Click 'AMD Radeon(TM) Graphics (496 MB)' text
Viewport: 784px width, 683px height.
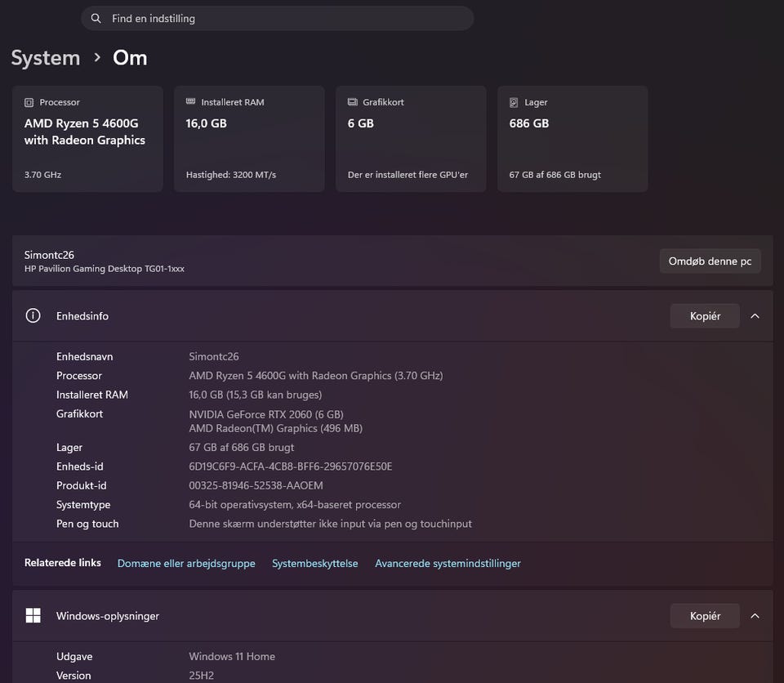[275, 428]
